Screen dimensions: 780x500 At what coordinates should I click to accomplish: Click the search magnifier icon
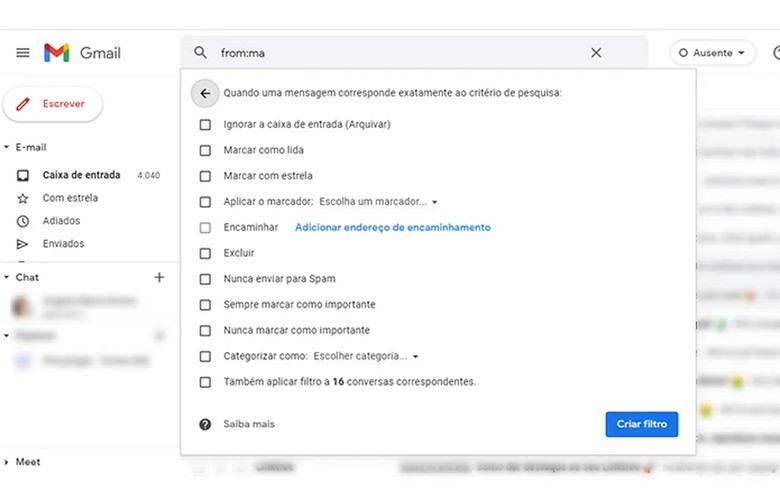pos(200,52)
